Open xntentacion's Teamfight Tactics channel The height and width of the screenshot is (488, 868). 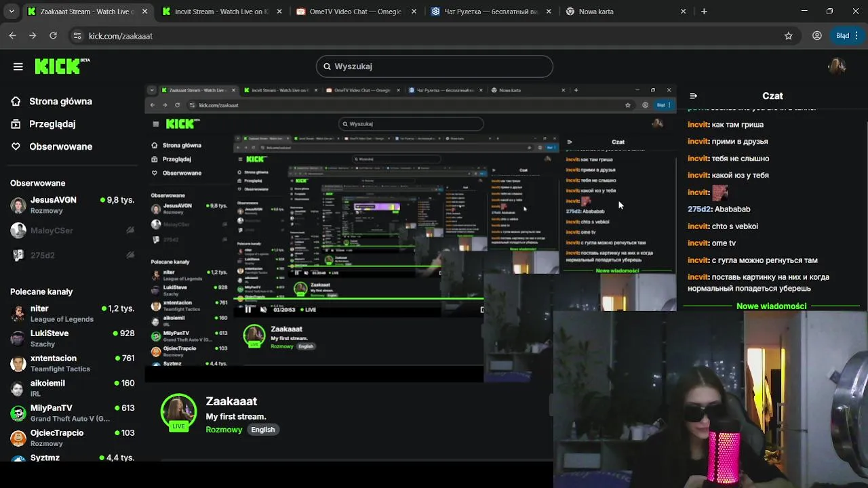click(x=72, y=363)
